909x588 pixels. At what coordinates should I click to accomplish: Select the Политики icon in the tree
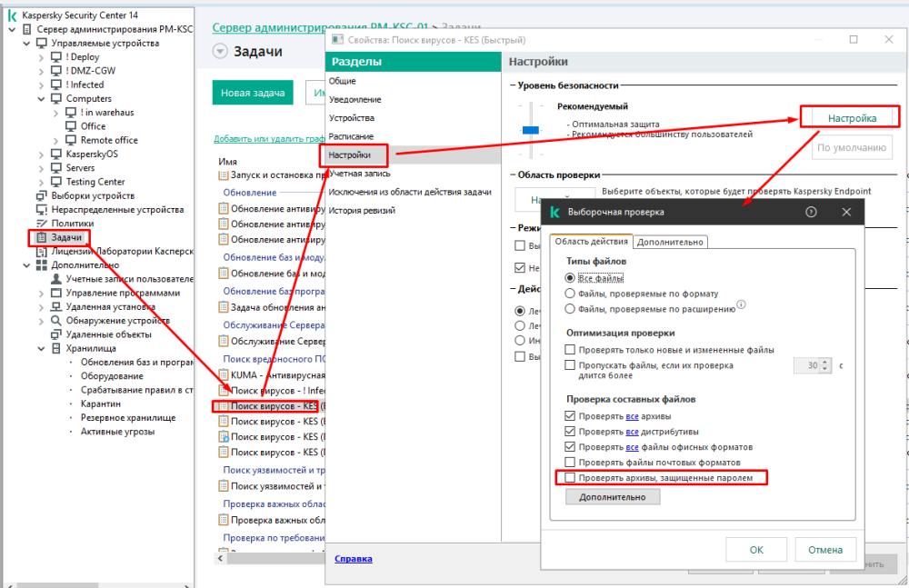[40, 224]
